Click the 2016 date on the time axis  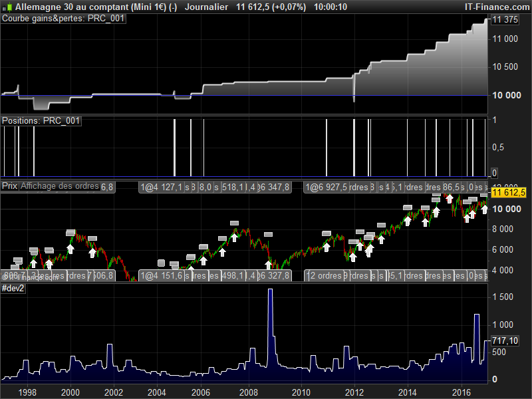tap(462, 392)
